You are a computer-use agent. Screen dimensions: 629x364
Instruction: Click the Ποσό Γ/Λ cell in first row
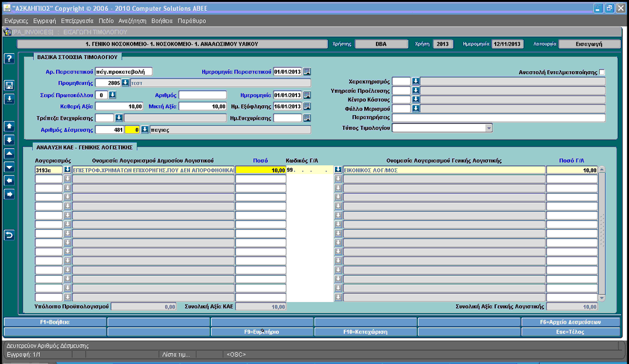point(572,170)
